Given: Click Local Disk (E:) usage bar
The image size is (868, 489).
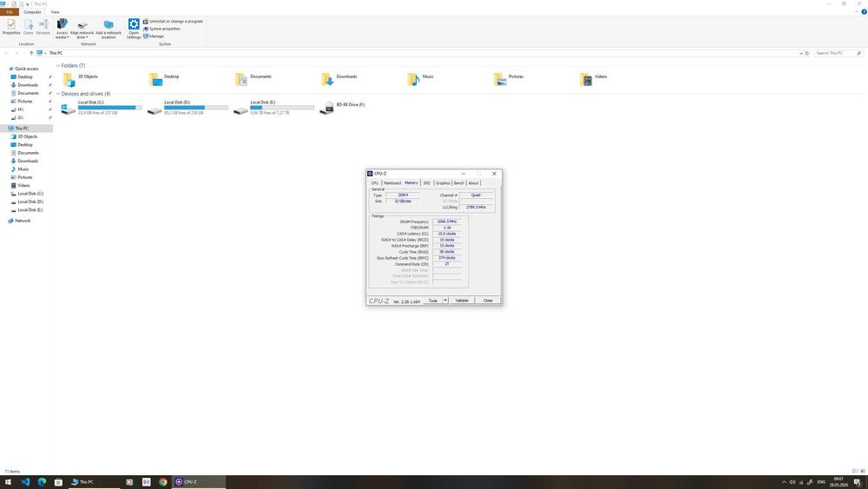Looking at the screenshot, I should point(282,108).
